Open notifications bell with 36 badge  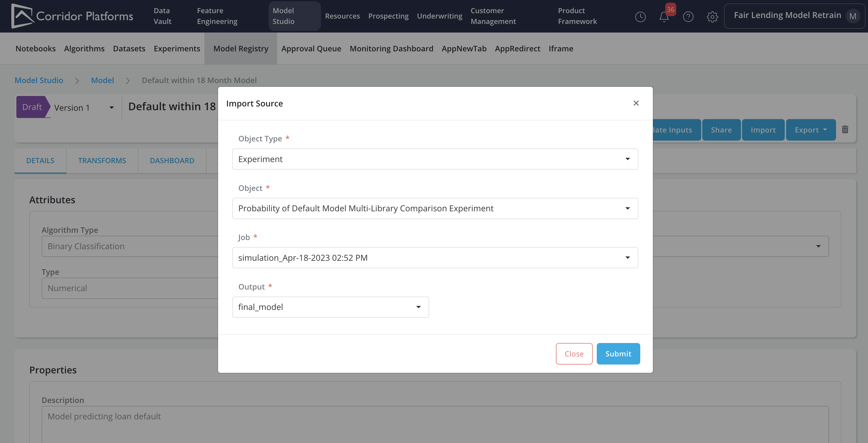coord(664,16)
